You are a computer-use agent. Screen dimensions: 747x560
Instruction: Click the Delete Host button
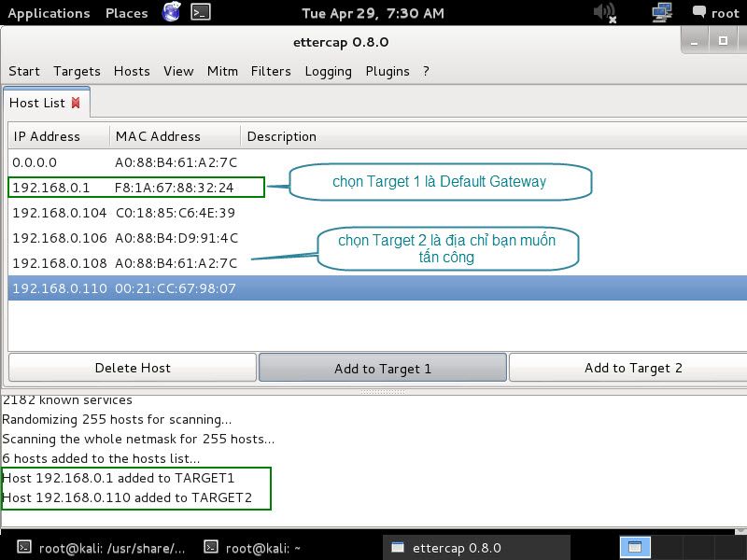point(133,368)
